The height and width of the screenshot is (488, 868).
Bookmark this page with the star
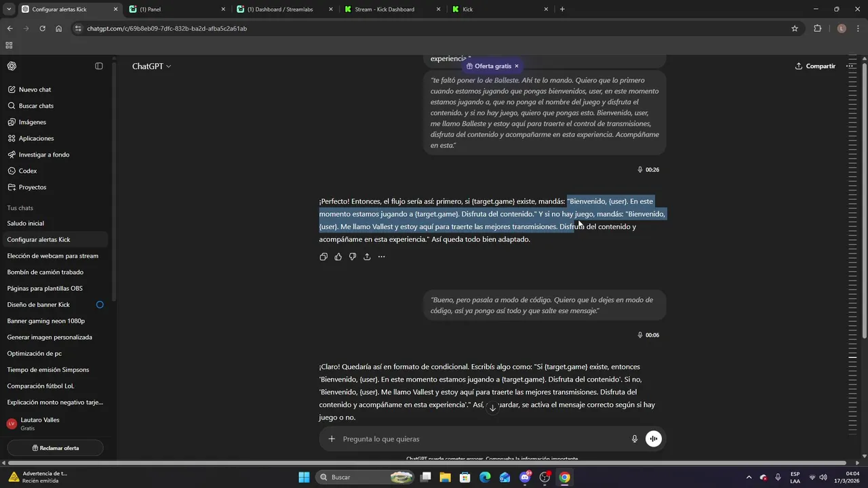click(x=795, y=28)
